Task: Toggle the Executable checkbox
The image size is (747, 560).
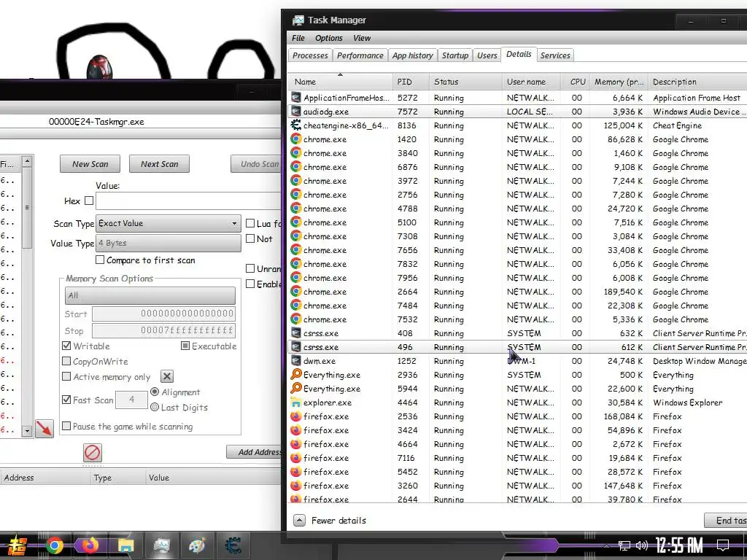Action: (x=185, y=346)
